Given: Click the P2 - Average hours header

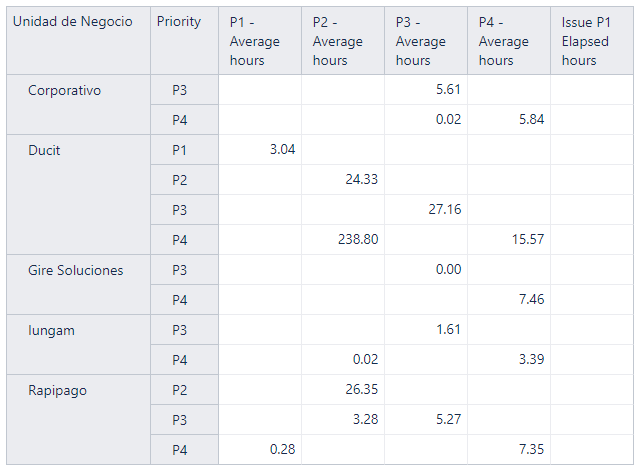Looking at the screenshot, I should click(x=343, y=41).
